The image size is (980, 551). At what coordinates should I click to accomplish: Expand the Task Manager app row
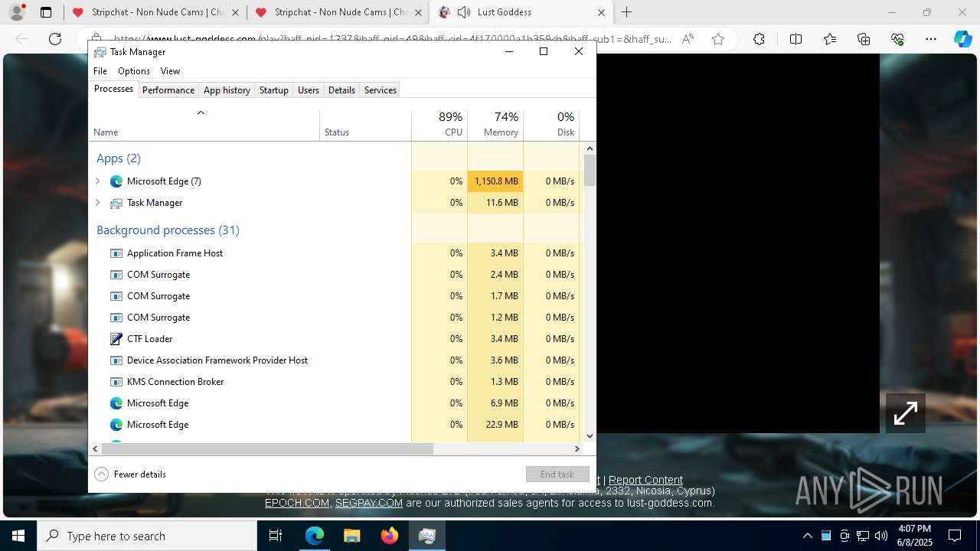pos(97,203)
